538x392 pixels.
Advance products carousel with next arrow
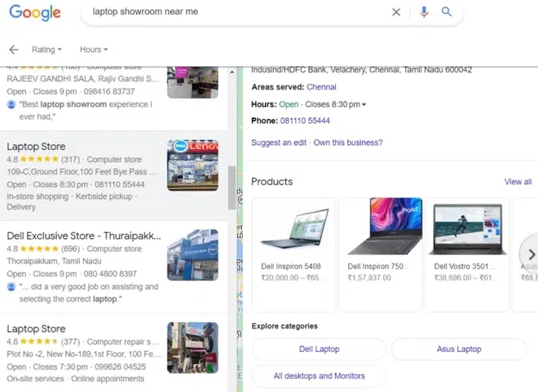[530, 254]
